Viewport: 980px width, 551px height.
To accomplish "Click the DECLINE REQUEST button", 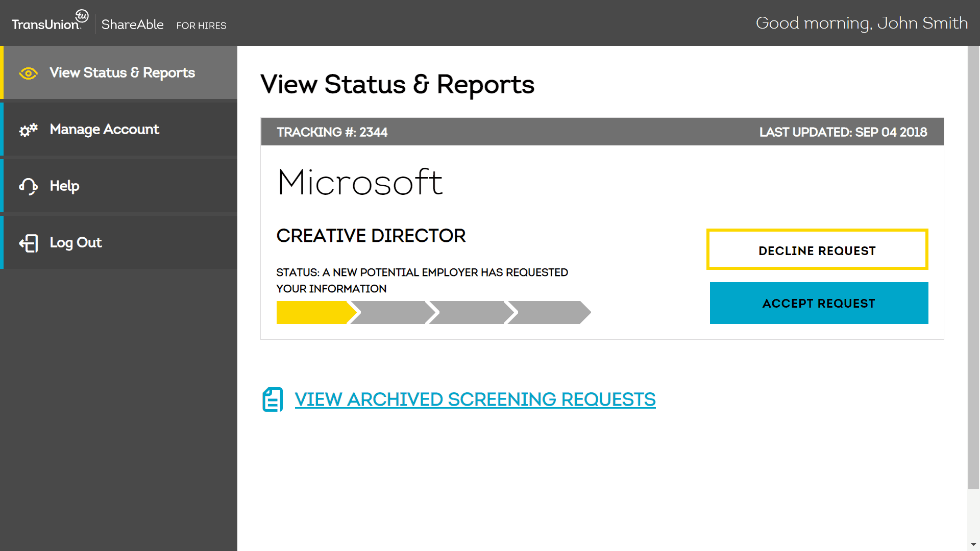I will coord(817,250).
